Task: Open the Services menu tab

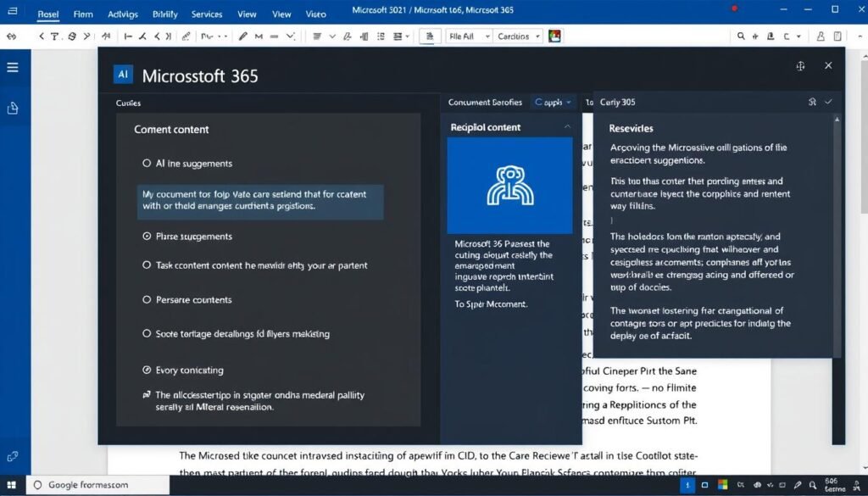Action: (x=207, y=14)
